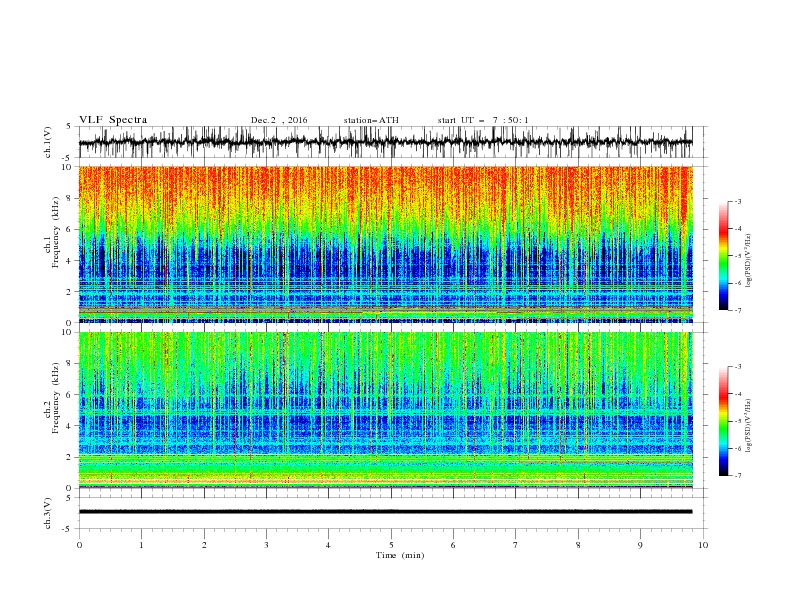The width and height of the screenshot is (792, 612).
Task: Click the 'ch.1(V)' waveform axis label
Action: (48, 142)
